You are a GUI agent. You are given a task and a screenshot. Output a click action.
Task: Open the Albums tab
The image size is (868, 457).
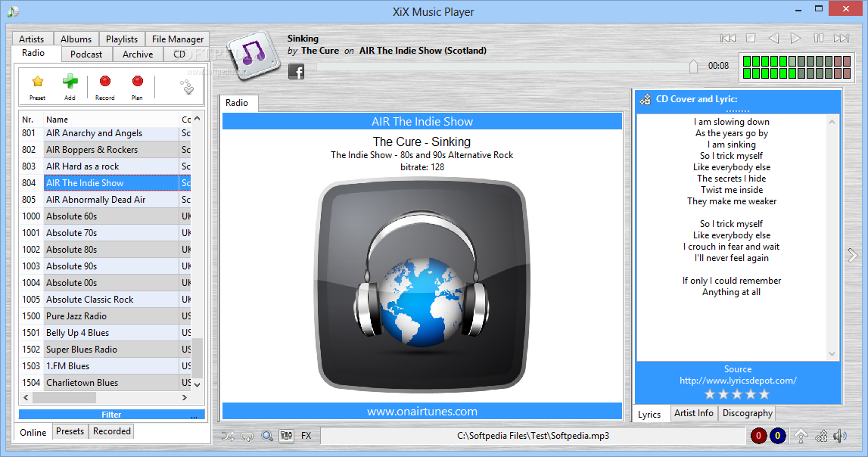pos(76,39)
